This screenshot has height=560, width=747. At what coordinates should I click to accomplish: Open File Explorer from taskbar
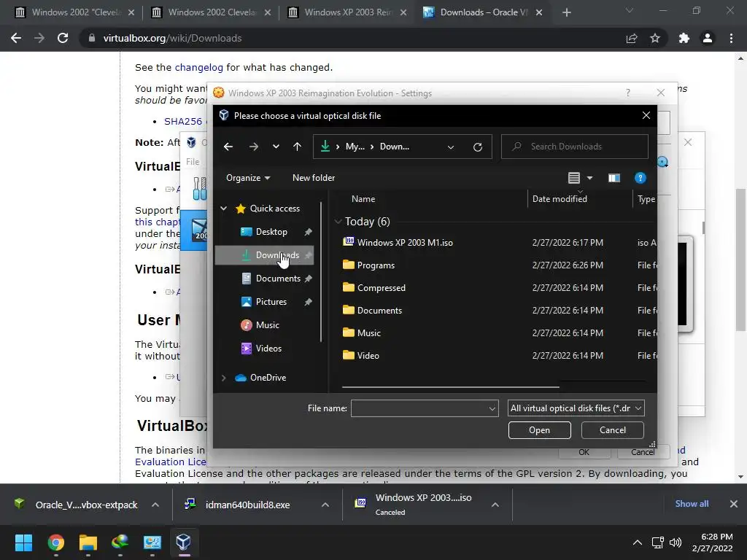pyautogui.click(x=88, y=542)
